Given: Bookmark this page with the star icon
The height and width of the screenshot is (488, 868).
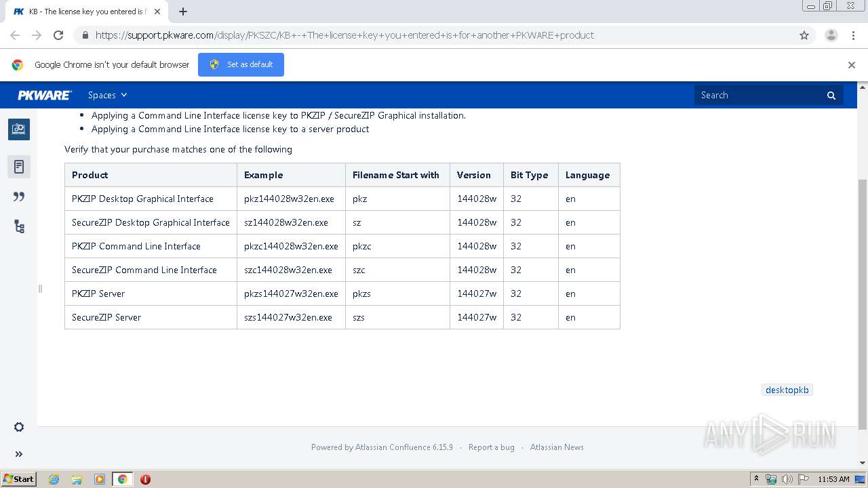Looking at the screenshot, I should [804, 35].
